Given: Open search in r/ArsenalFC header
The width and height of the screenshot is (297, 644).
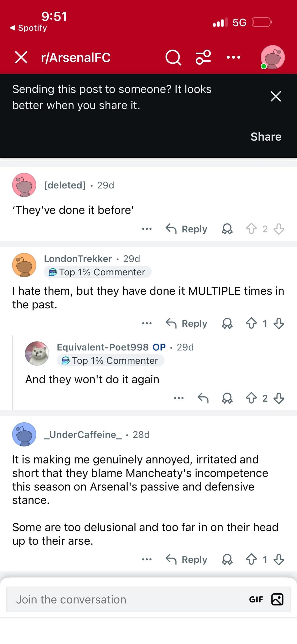Looking at the screenshot, I should 173,57.
